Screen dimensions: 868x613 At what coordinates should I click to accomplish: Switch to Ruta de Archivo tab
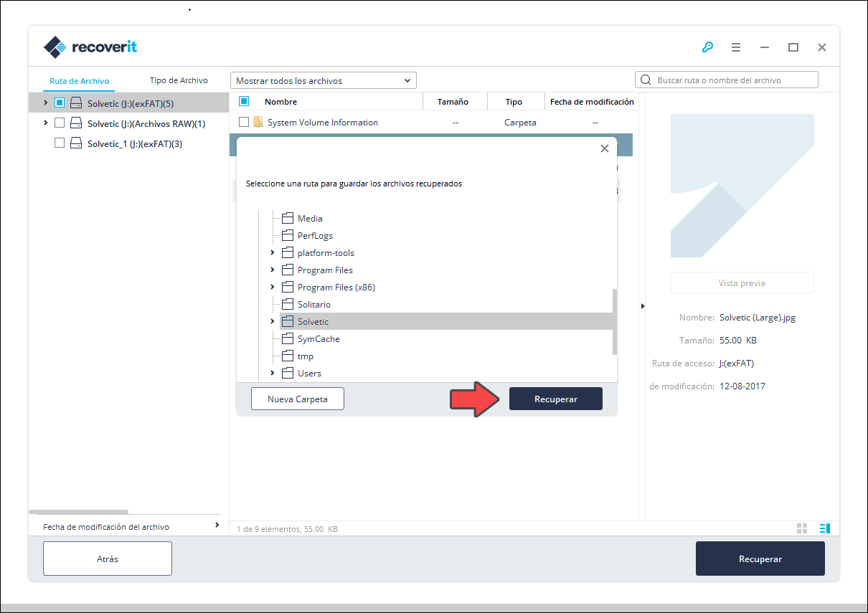[80, 81]
